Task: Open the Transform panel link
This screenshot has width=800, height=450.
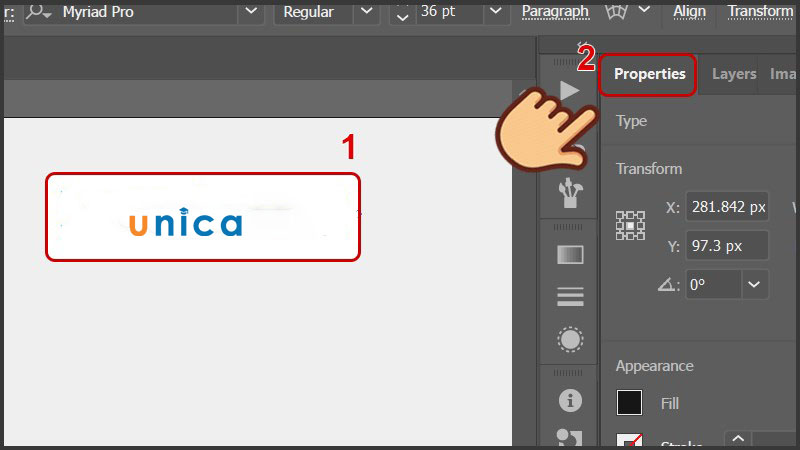Action: point(760,11)
